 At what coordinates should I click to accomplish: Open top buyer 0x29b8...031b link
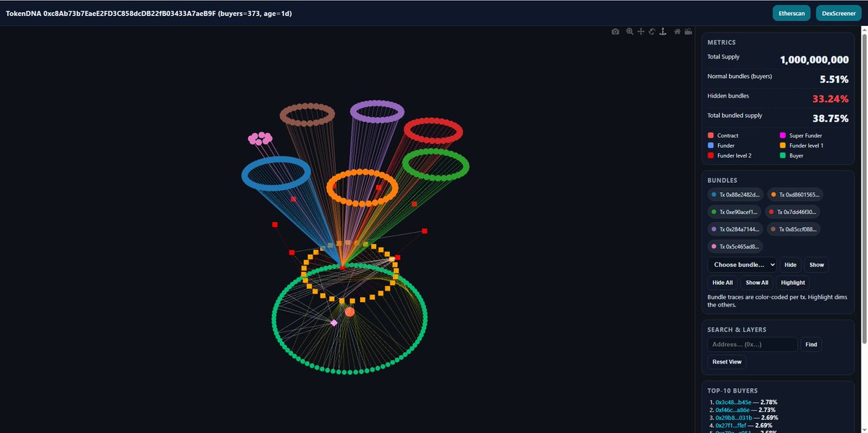pos(734,417)
